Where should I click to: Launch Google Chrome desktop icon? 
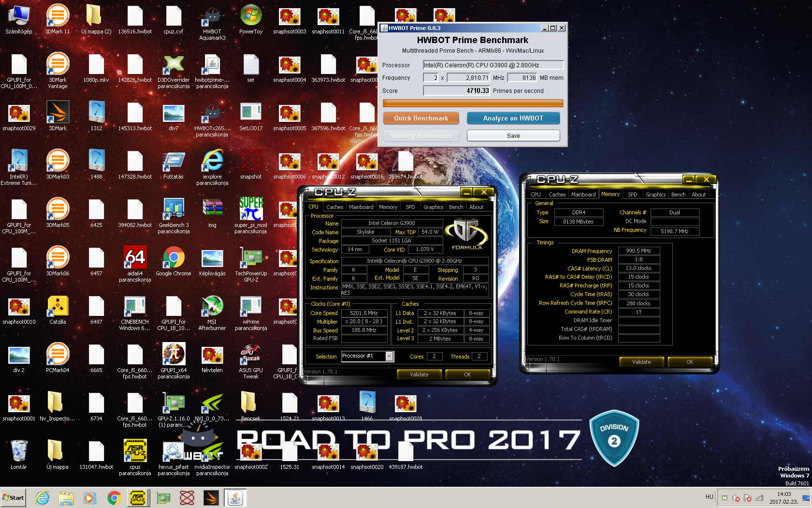174,261
